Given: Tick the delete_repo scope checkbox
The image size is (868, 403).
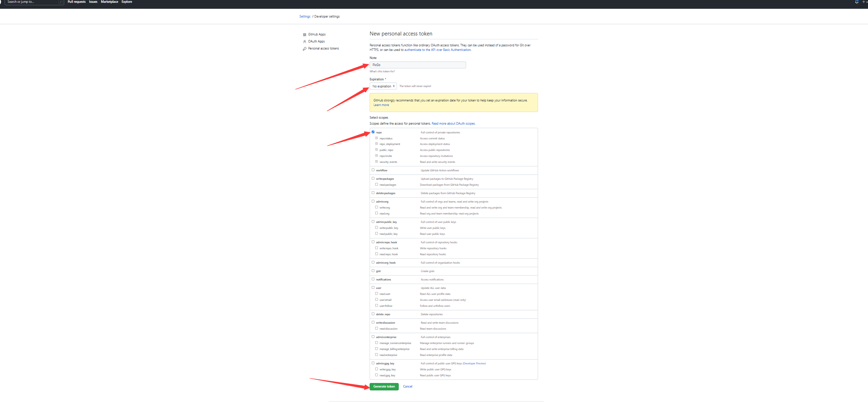Looking at the screenshot, I should tap(373, 314).
